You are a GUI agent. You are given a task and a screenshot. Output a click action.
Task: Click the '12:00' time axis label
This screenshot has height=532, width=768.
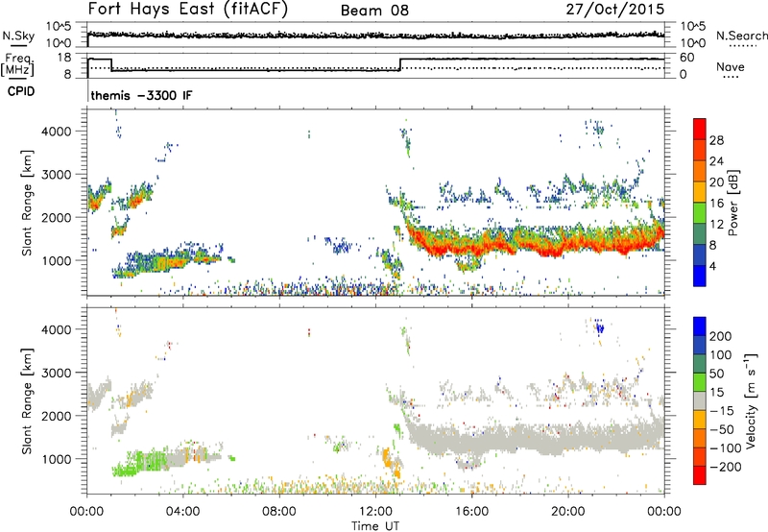pyautogui.click(x=375, y=512)
